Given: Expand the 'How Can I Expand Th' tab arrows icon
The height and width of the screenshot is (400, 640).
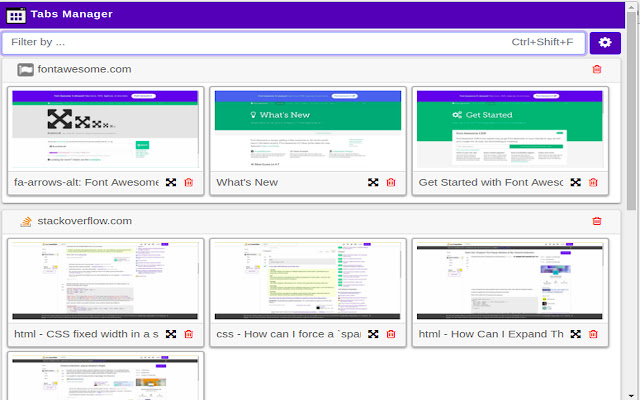Looking at the screenshot, I should [x=576, y=334].
